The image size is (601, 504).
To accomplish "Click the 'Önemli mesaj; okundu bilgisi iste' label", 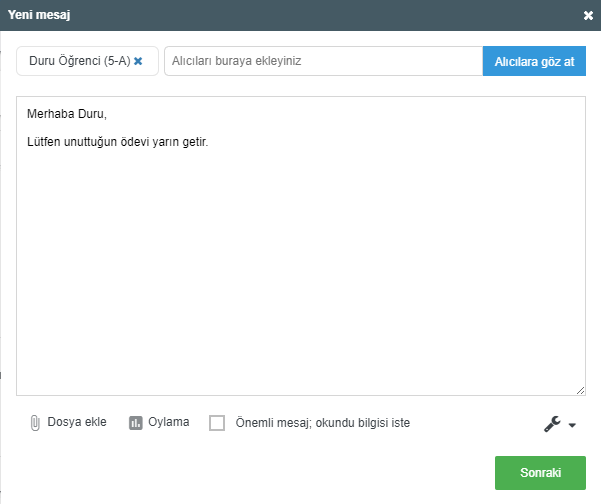I will click(322, 423).
